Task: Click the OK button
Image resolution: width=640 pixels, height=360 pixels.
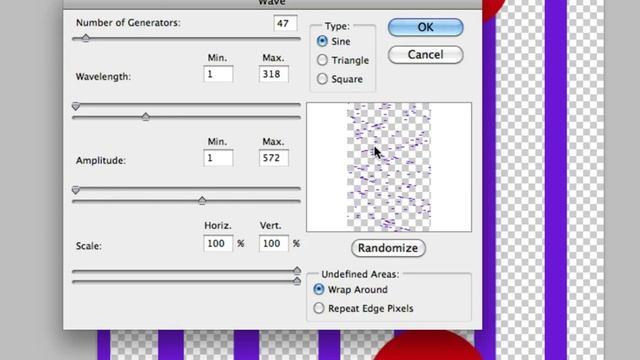Action: [425, 27]
